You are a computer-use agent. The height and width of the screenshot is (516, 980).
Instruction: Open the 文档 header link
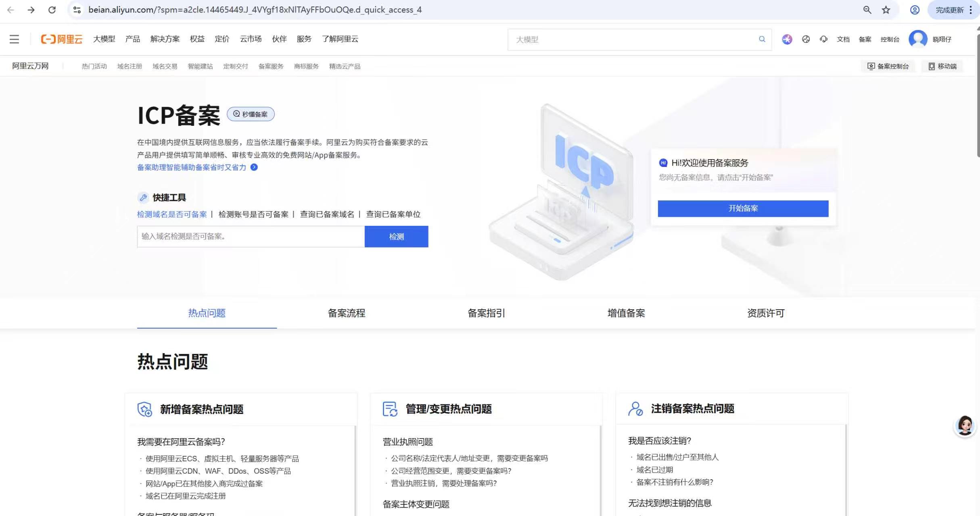coord(843,39)
